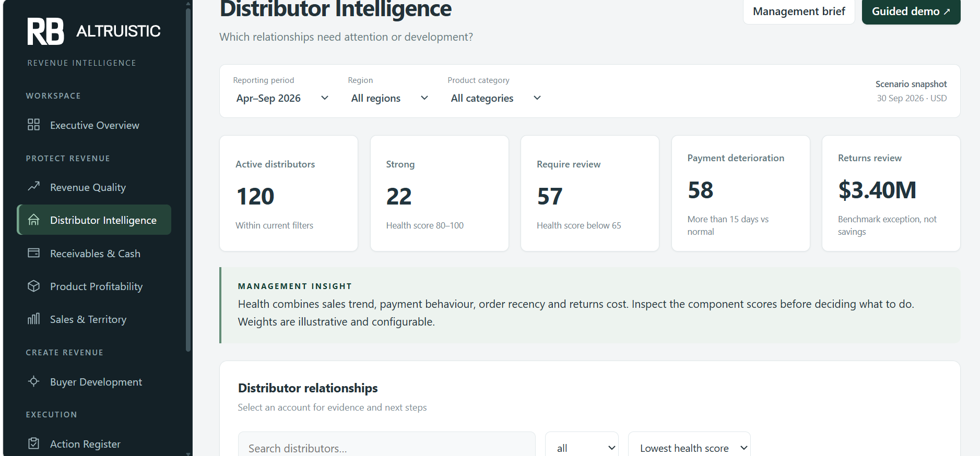This screenshot has height=456, width=980.
Task: Click the RB Altruistic logo
Action: [x=94, y=31]
